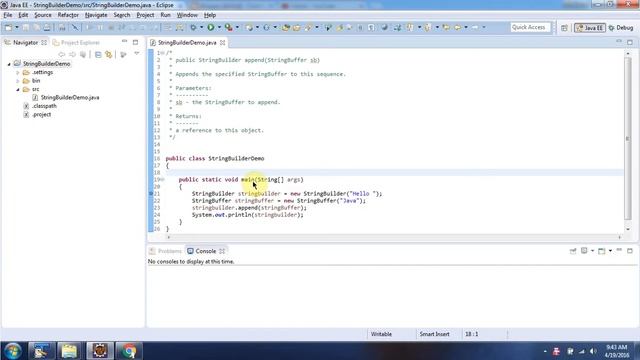Image resolution: width=640 pixels, height=360 pixels.
Task: Collapse the src folder
Action: [x=18, y=89]
